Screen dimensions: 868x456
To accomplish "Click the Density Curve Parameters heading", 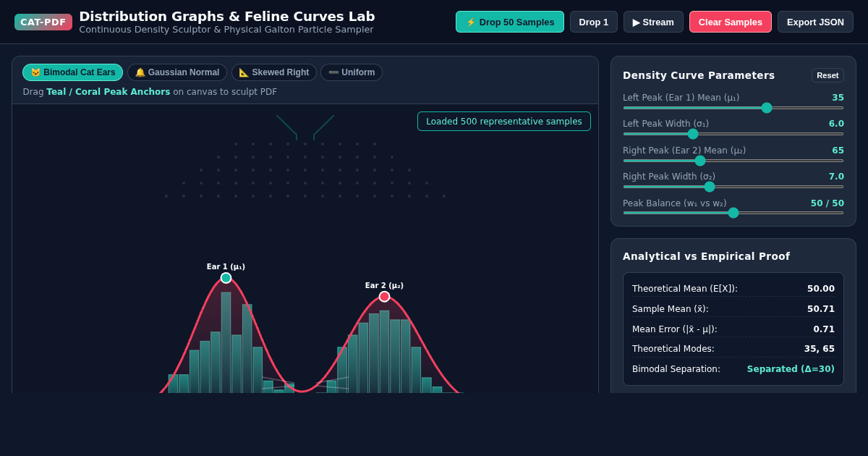I will [x=699, y=75].
